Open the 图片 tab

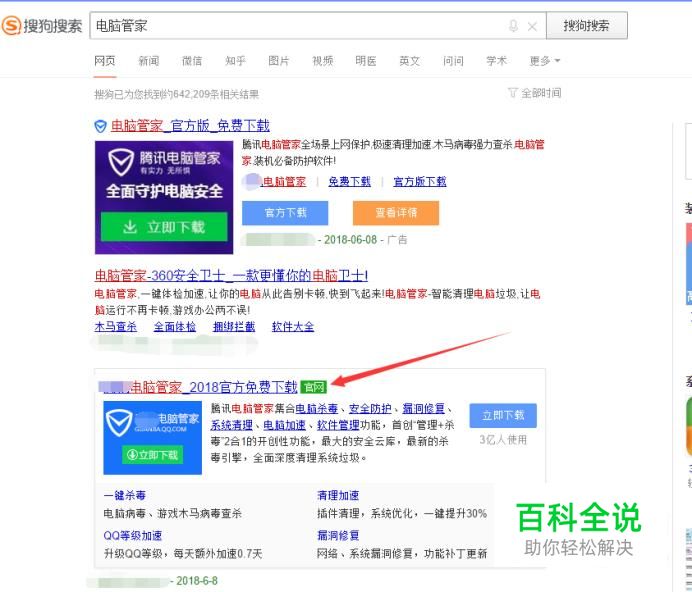click(278, 61)
